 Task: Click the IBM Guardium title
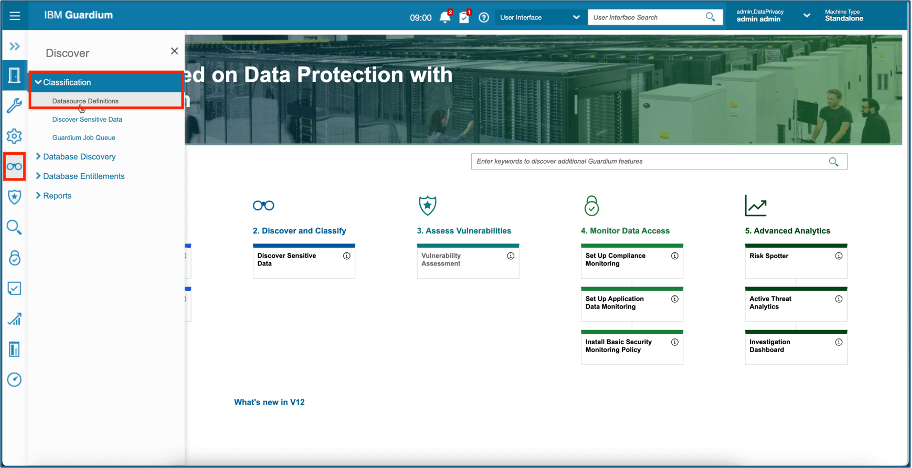pyautogui.click(x=79, y=15)
